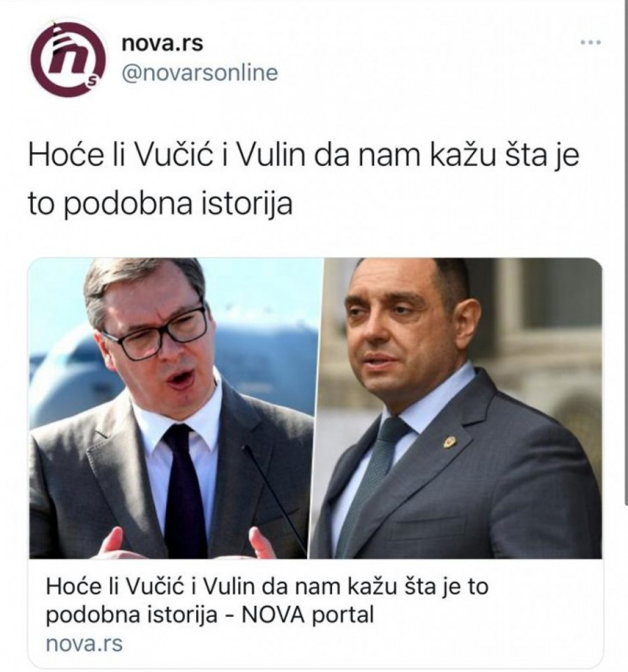Click the nova.rs domain under card headline
The image size is (628, 672).
(84, 644)
